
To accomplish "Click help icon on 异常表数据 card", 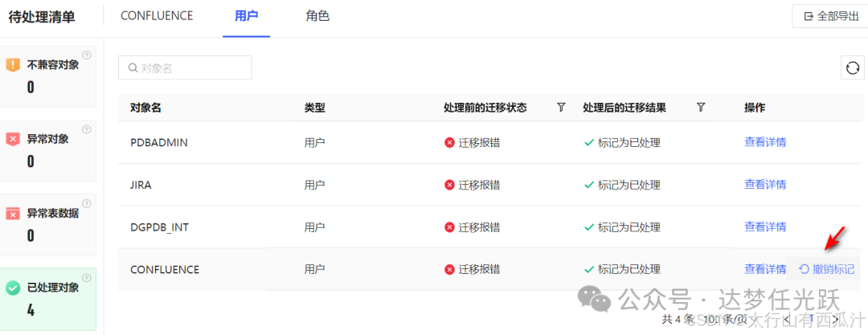I will (87, 203).
